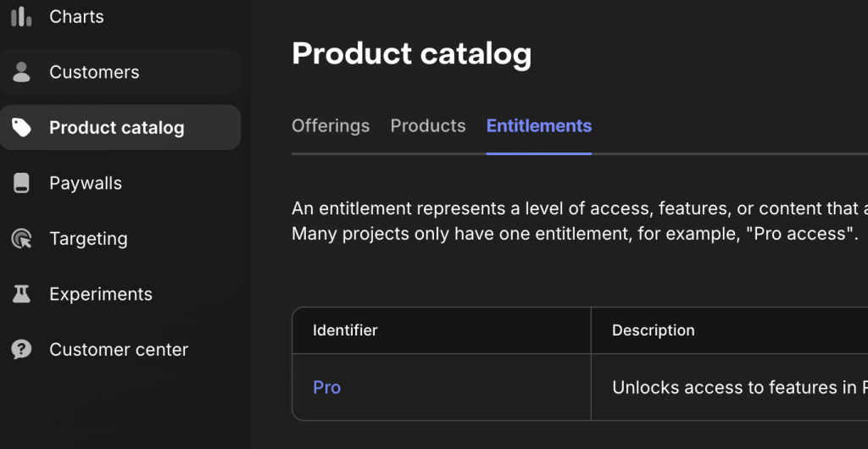Open the Charts sidebar item

(76, 17)
